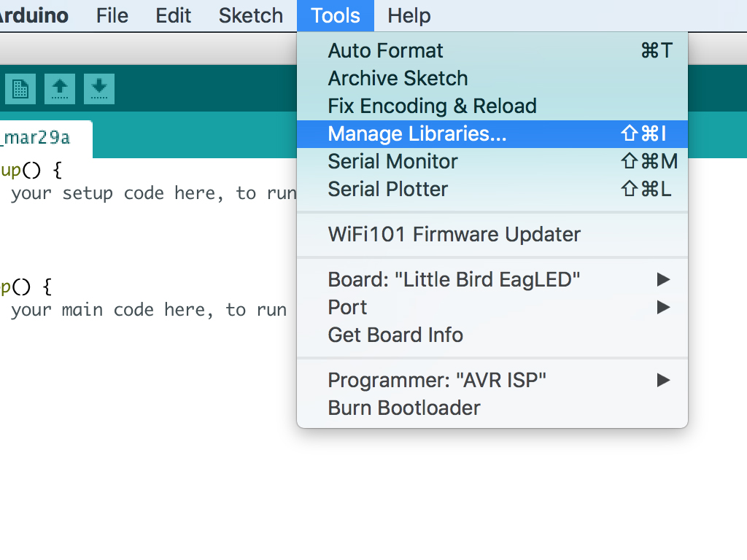
Task: Expand the Board: "Little Bird EagLED" submenu
Action: coord(492,279)
